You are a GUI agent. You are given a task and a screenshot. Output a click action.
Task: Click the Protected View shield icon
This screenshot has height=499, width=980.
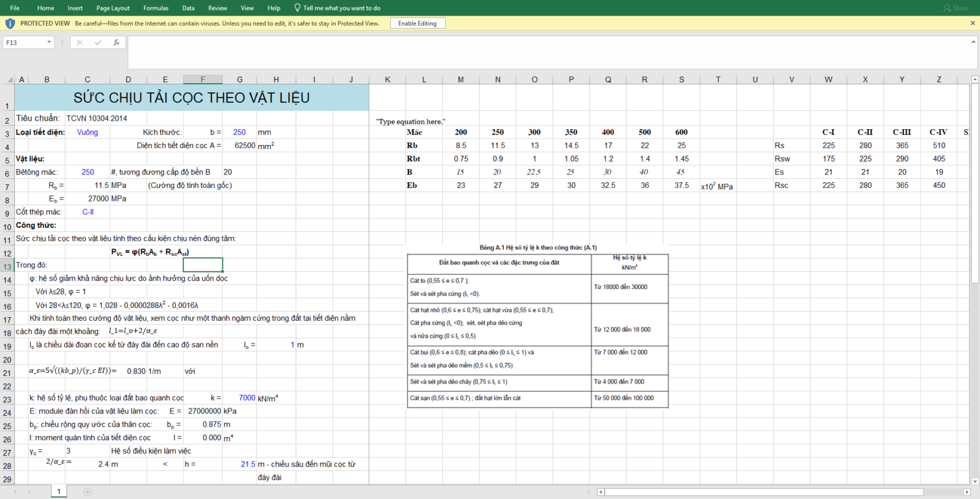(10, 23)
